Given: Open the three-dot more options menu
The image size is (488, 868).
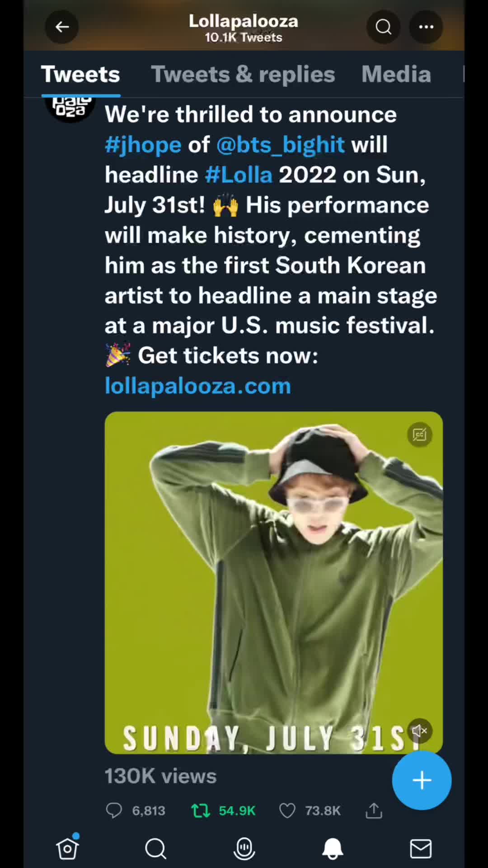Looking at the screenshot, I should tap(426, 27).
